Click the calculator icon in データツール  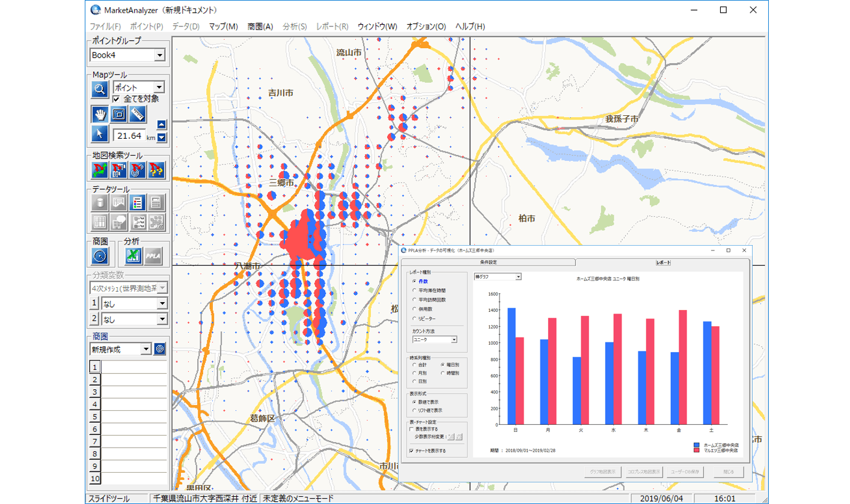156,202
